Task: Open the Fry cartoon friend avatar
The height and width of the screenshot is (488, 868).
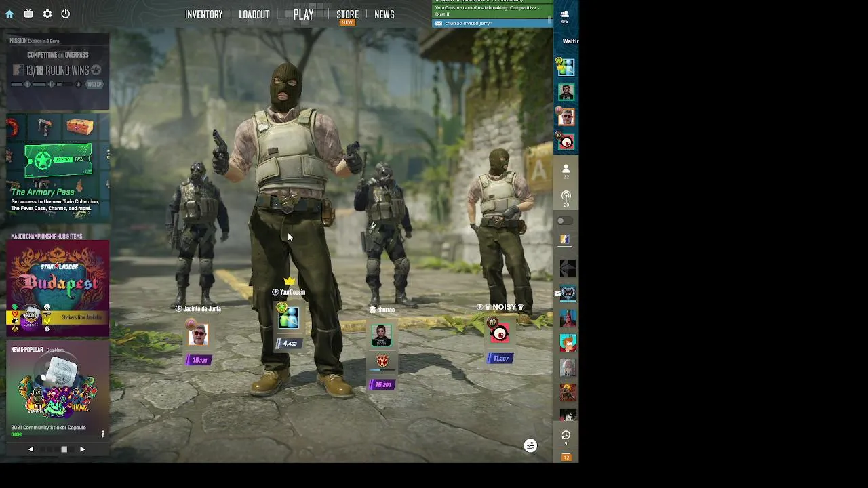Action: (568, 342)
